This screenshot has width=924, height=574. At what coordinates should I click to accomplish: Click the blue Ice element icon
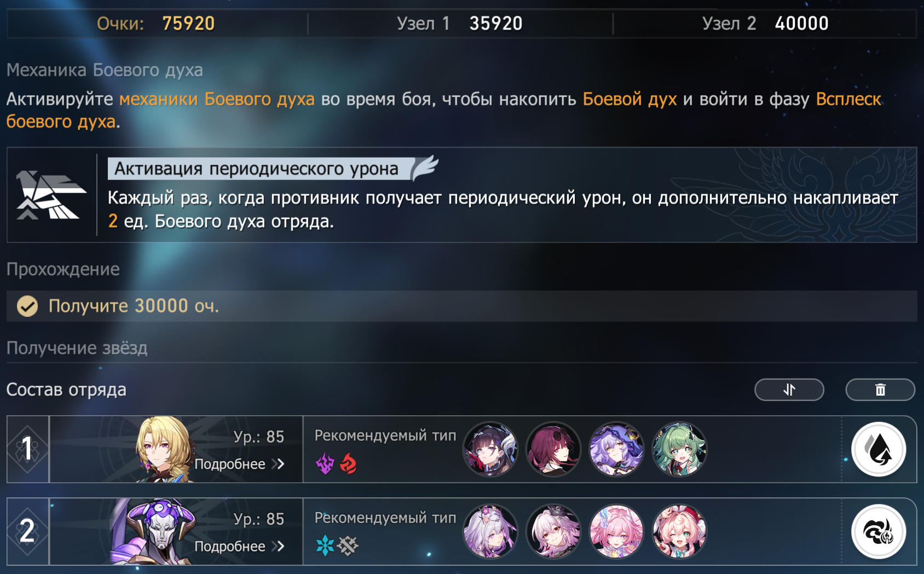(325, 546)
